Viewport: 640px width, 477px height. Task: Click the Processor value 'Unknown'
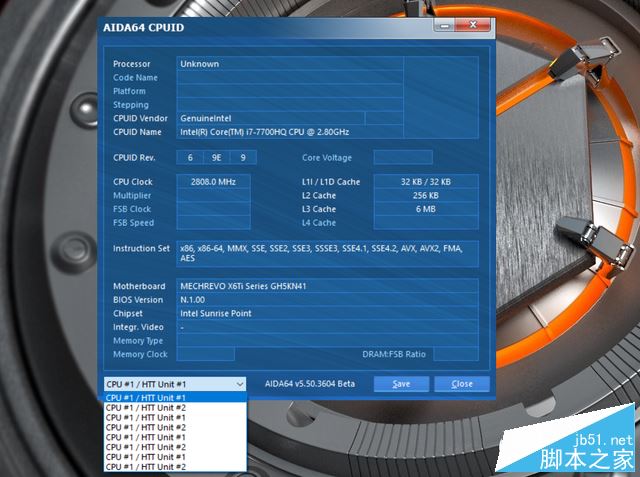[x=200, y=64]
